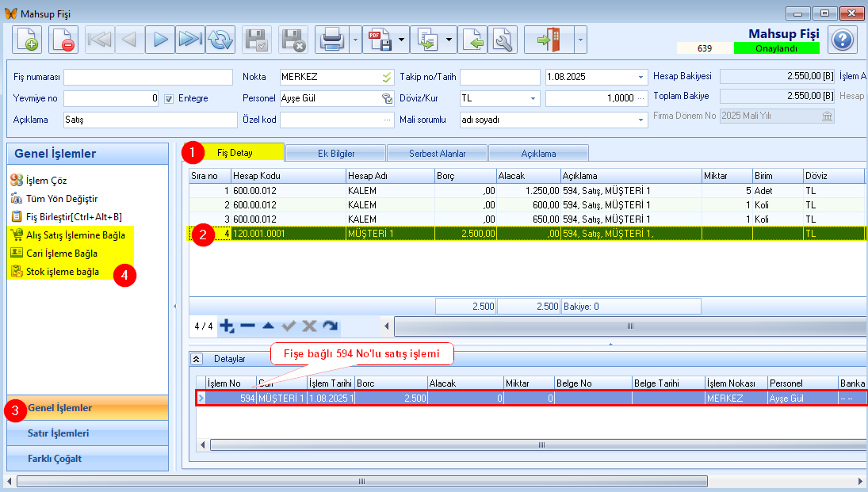
Task: Switch to the Ek Bilgiler tab
Action: [x=335, y=153]
